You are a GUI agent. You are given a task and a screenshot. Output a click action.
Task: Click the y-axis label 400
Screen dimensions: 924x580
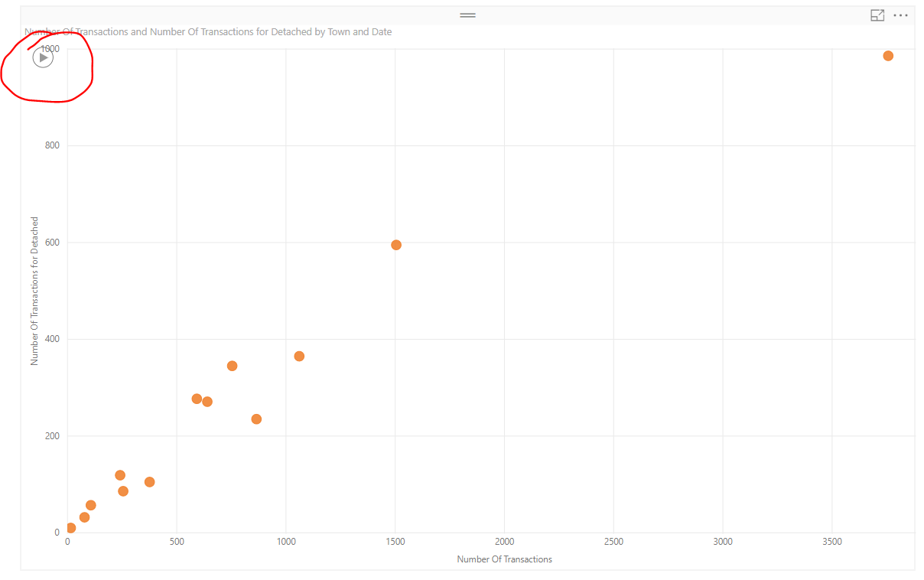[x=52, y=339]
